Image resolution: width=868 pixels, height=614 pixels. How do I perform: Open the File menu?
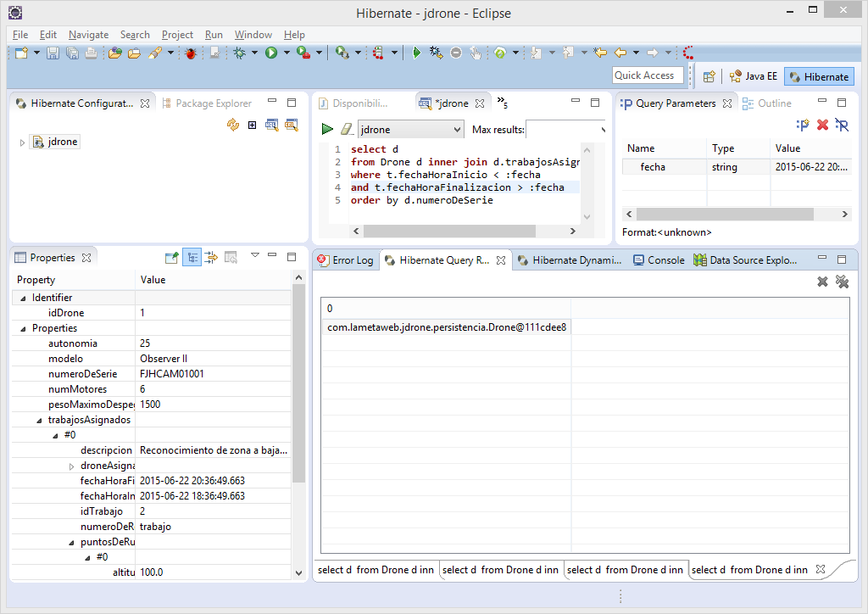pos(20,34)
